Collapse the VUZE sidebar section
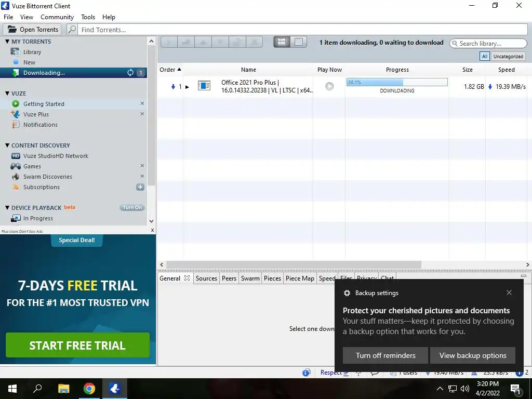The height and width of the screenshot is (399, 532). click(x=7, y=94)
